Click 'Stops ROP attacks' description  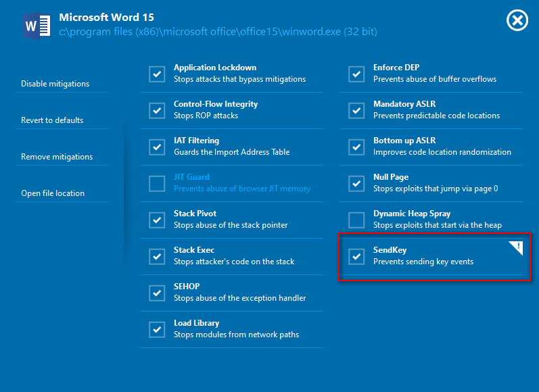point(206,116)
